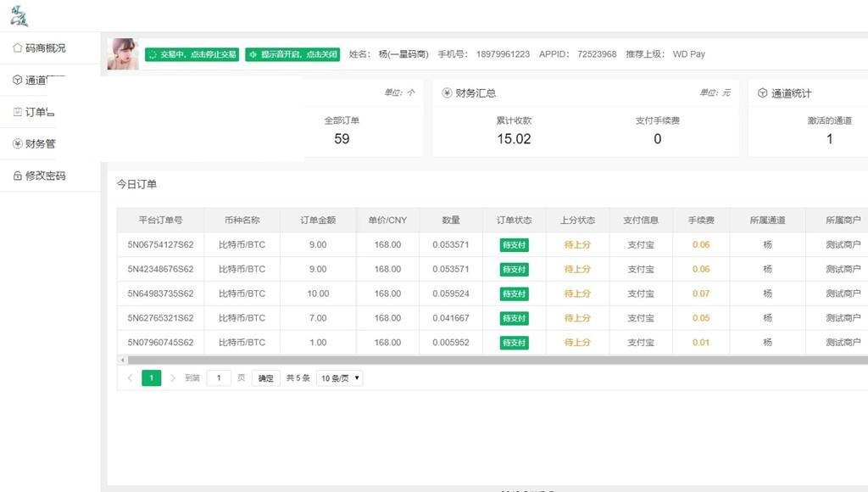This screenshot has height=492, width=868.
Task: Click the yen icon beside 财务管理
Action: [x=17, y=144]
